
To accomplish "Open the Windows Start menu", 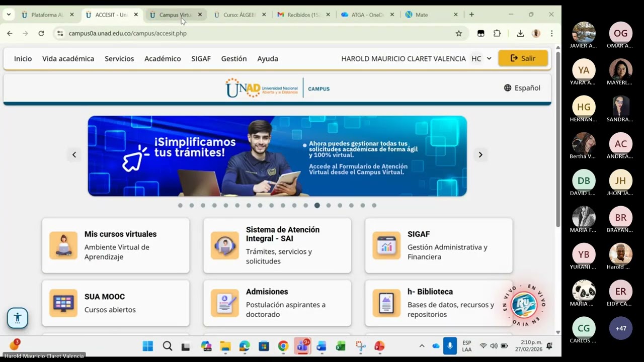I will point(148,346).
